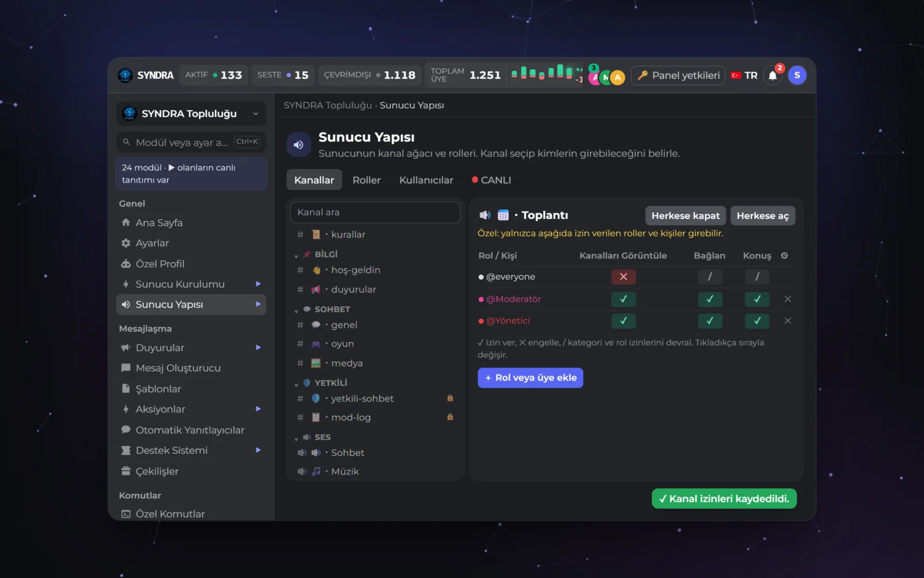Switch to the Roller tab

[x=367, y=180]
